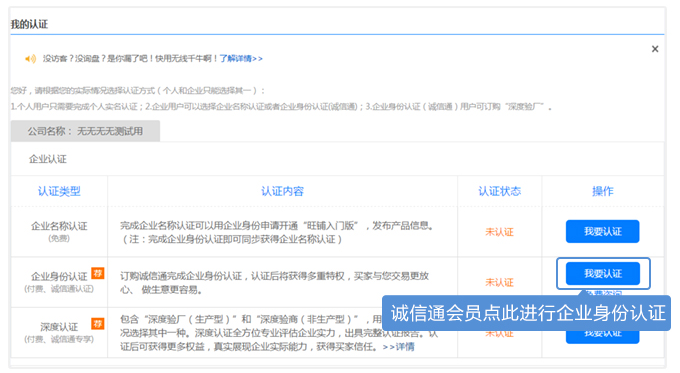Click the 认证内容 column header

[x=282, y=191]
